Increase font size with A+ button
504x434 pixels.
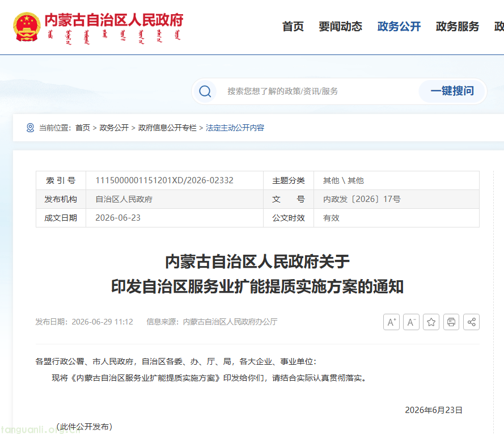tap(391, 322)
